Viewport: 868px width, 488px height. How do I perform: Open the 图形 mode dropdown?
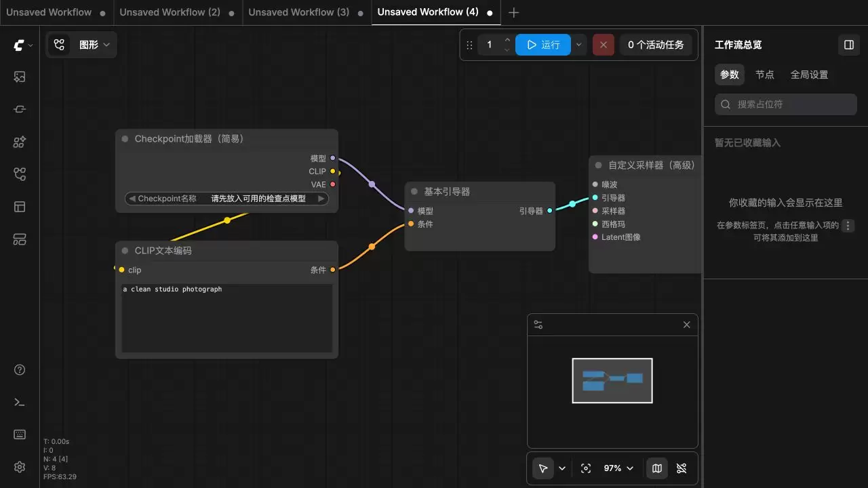[94, 45]
